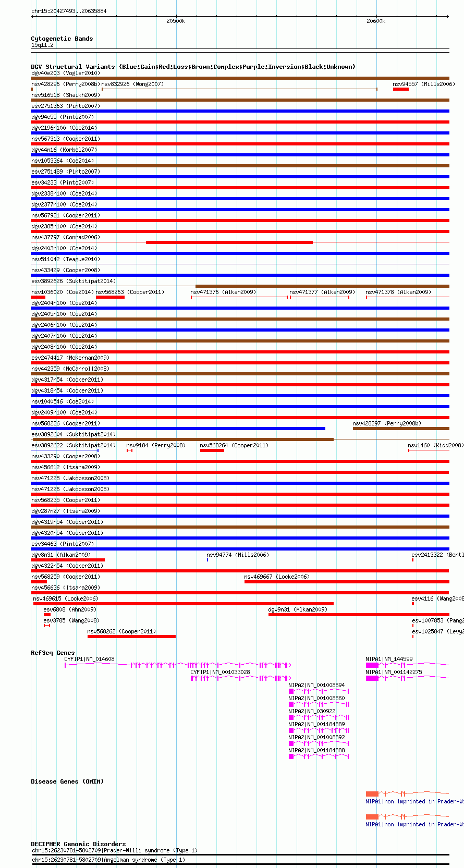Click the esv3892622 (Suktitipat2014) label

click(x=73, y=445)
